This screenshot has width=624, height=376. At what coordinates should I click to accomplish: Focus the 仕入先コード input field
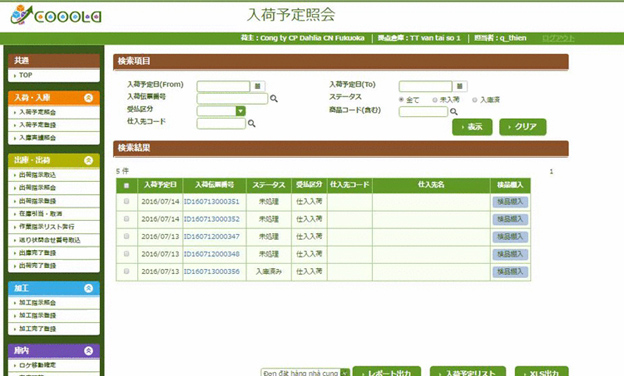pyautogui.click(x=221, y=124)
